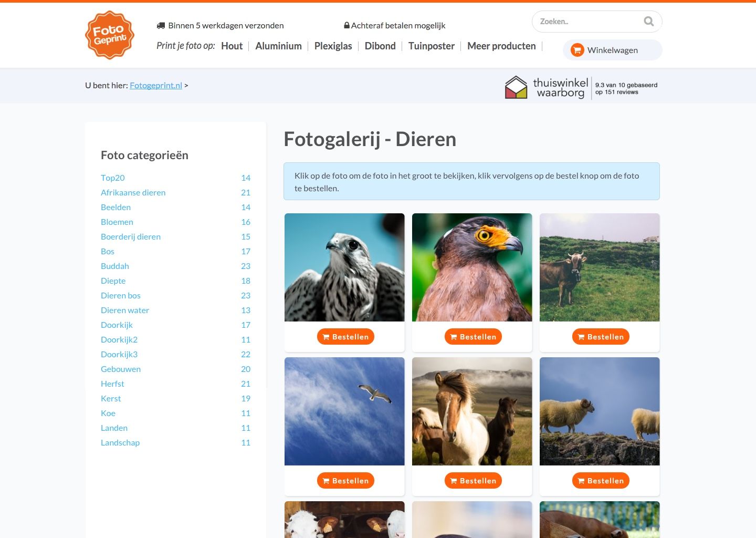The height and width of the screenshot is (538, 756).
Task: Click inside the Zoeken search field
Action: click(583, 22)
